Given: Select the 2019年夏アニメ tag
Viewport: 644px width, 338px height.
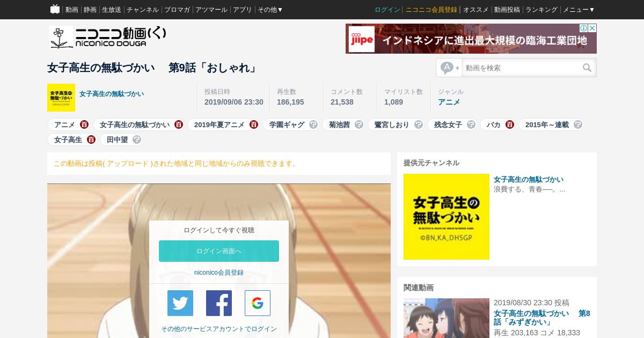Looking at the screenshot, I should pos(219,124).
